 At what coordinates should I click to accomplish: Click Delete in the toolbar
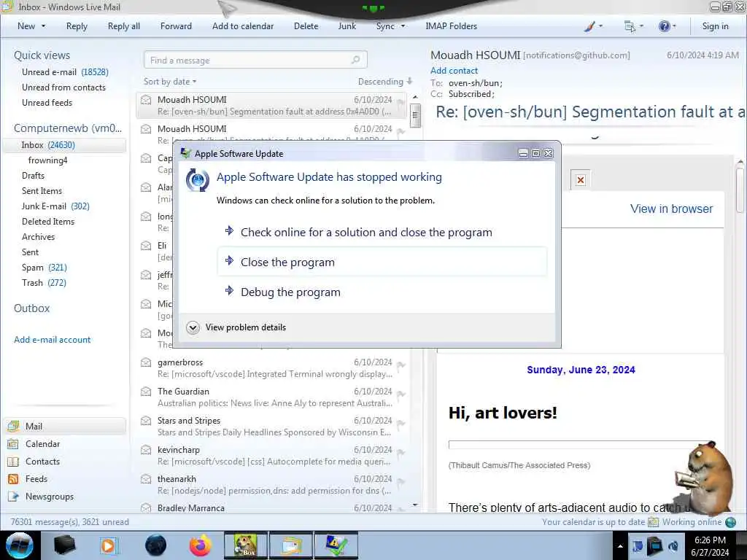point(306,26)
